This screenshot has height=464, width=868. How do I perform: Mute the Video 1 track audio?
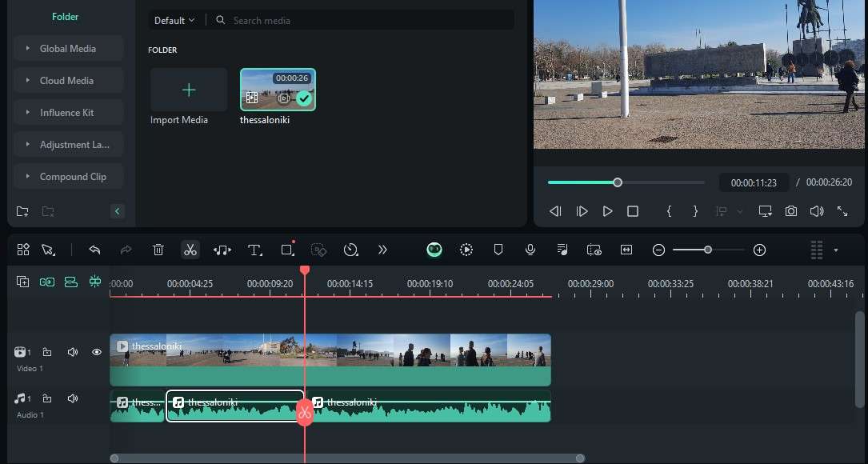[72, 352]
